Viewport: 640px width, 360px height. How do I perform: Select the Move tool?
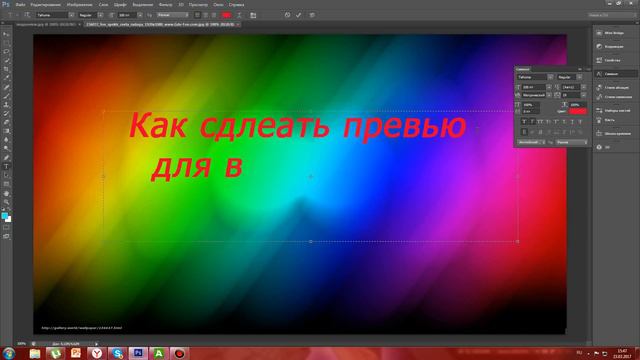click(x=6, y=35)
